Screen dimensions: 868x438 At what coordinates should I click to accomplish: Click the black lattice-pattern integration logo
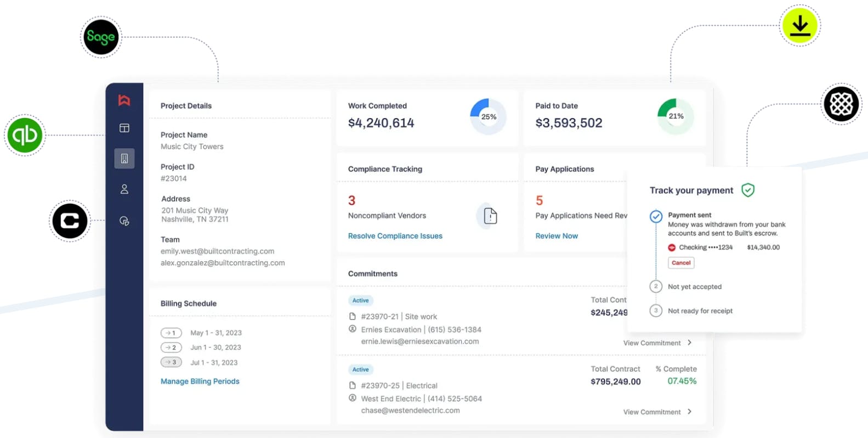tap(841, 104)
